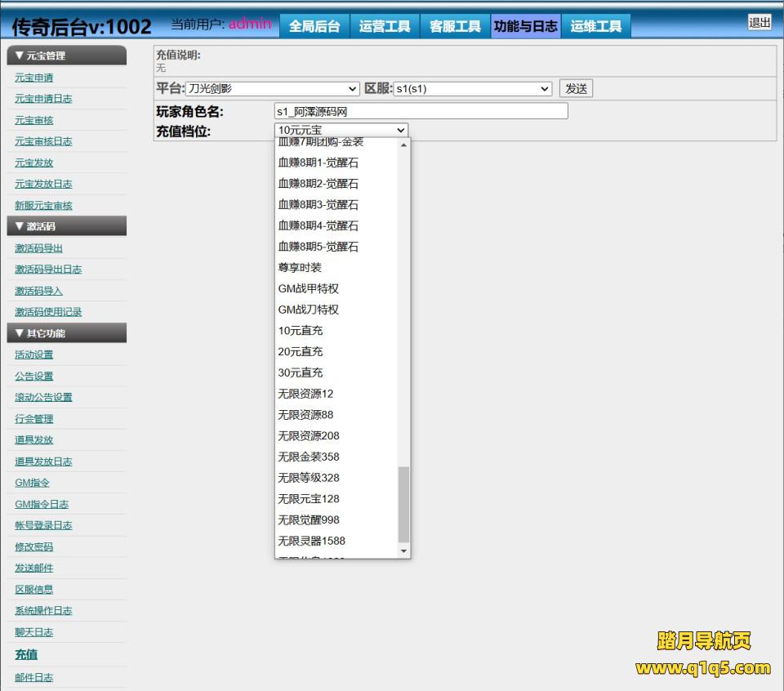Go to GM指令 in the sidebar
Image resolution: width=784 pixels, height=691 pixels.
32,483
